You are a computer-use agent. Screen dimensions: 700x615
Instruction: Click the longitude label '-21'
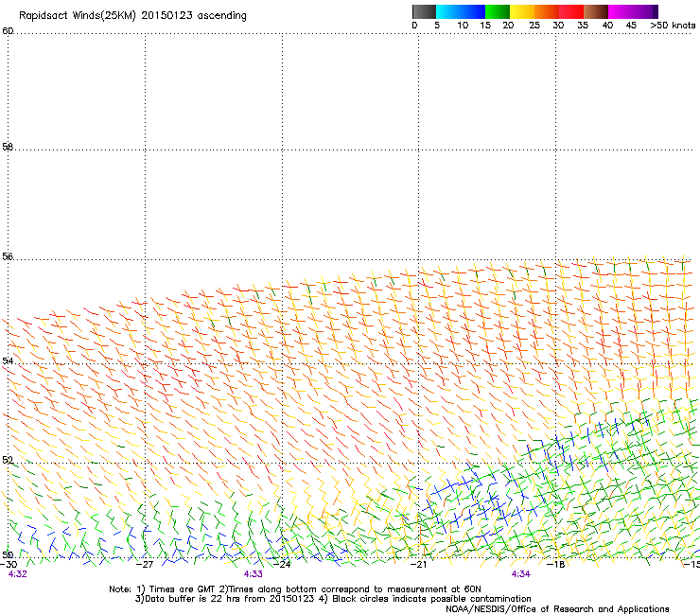pos(418,565)
